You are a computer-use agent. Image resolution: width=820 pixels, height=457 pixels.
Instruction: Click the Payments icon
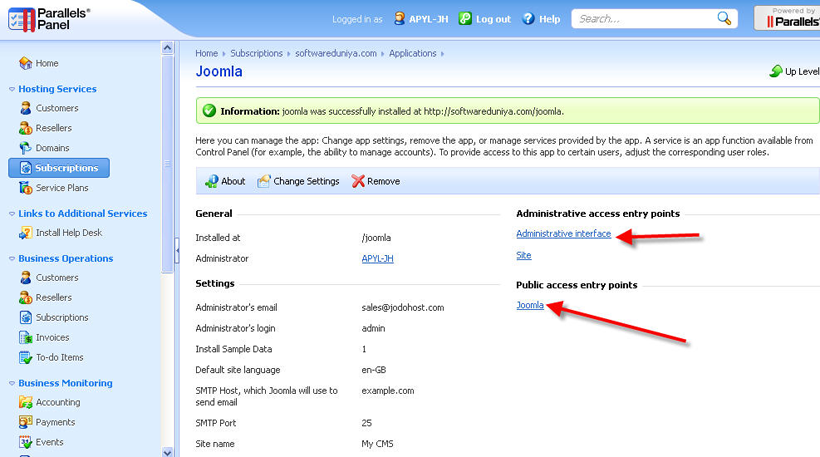coord(25,422)
